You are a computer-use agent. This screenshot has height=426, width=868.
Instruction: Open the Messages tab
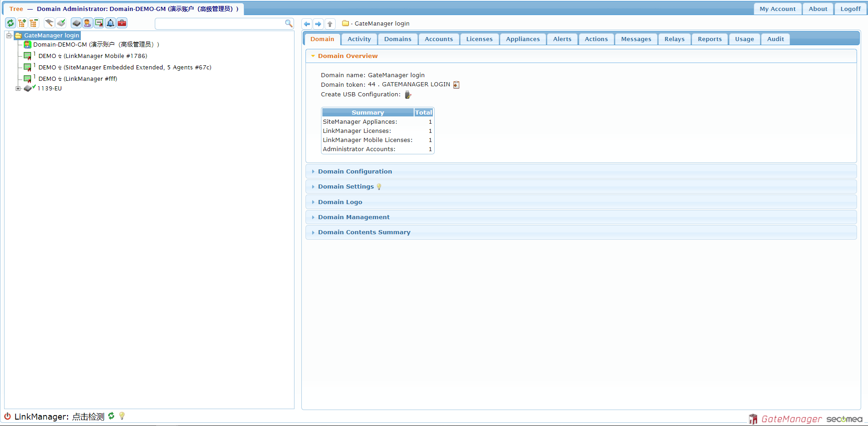tap(636, 39)
